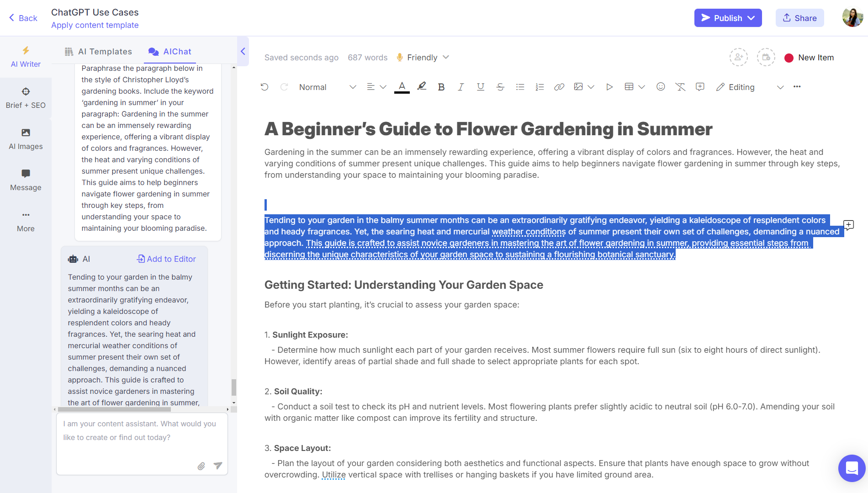Viewport: 868px width, 493px height.
Task: Attach a file with the paperclip icon
Action: pos(201,466)
